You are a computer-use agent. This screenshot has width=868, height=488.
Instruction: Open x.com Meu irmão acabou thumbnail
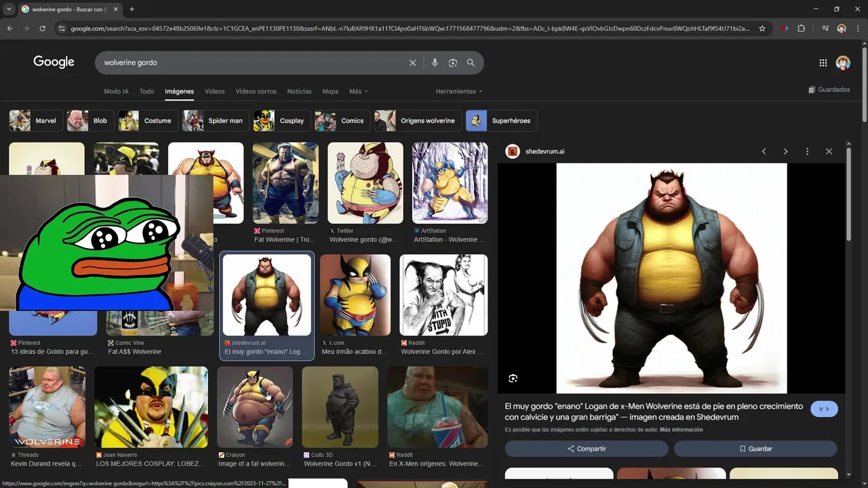click(x=355, y=295)
